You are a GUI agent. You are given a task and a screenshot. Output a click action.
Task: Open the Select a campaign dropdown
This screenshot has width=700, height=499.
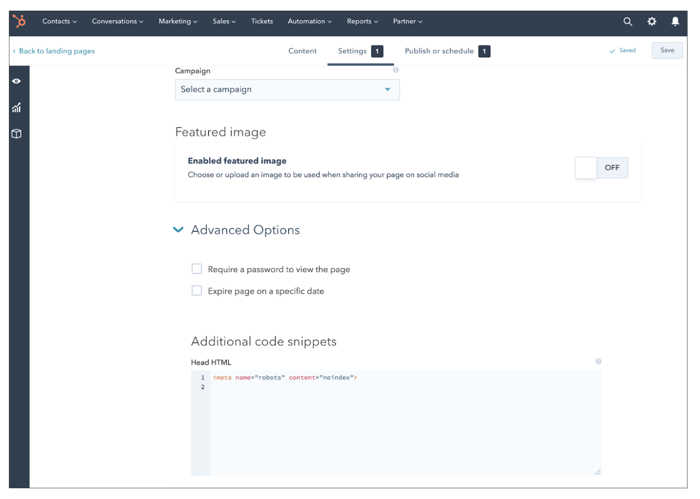point(287,90)
